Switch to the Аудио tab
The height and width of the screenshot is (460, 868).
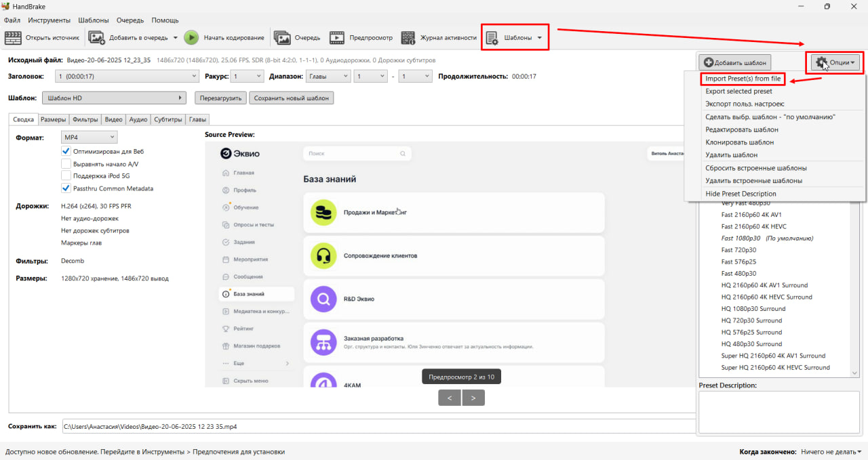pos(138,120)
